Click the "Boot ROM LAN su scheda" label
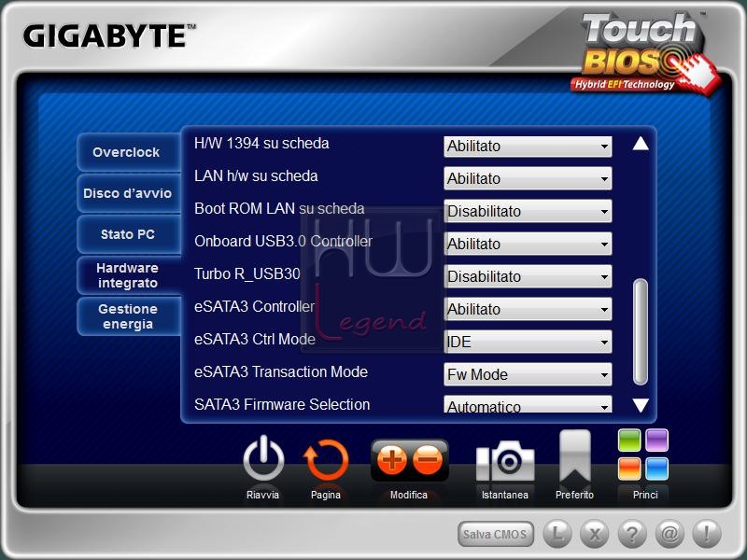747x560 pixels. [279, 208]
